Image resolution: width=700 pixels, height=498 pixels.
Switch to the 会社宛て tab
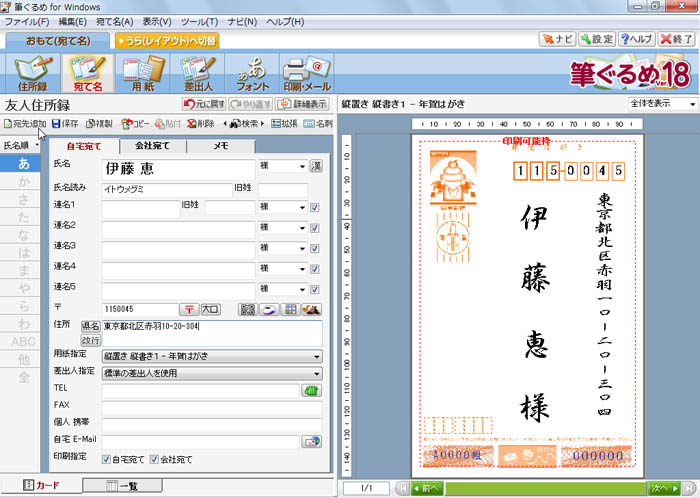[154, 146]
